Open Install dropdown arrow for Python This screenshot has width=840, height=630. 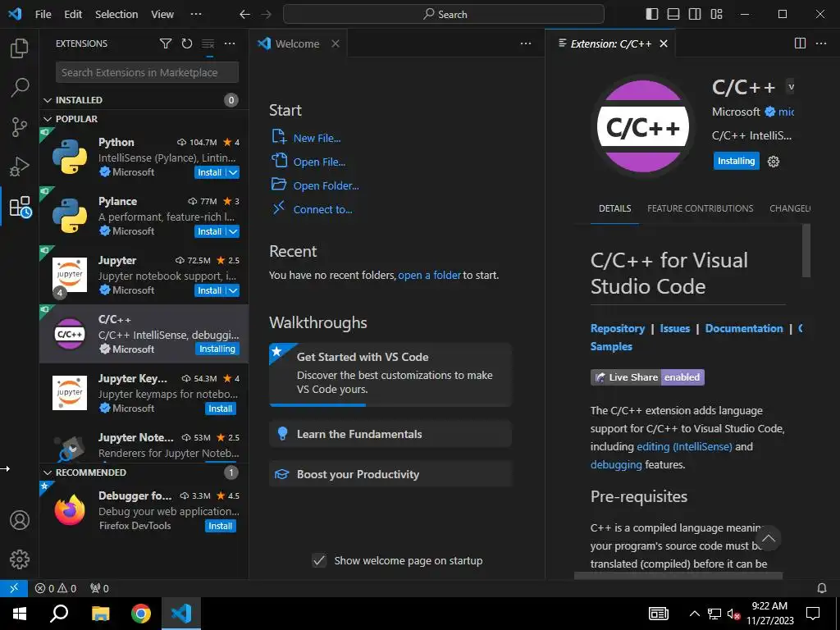(x=233, y=172)
